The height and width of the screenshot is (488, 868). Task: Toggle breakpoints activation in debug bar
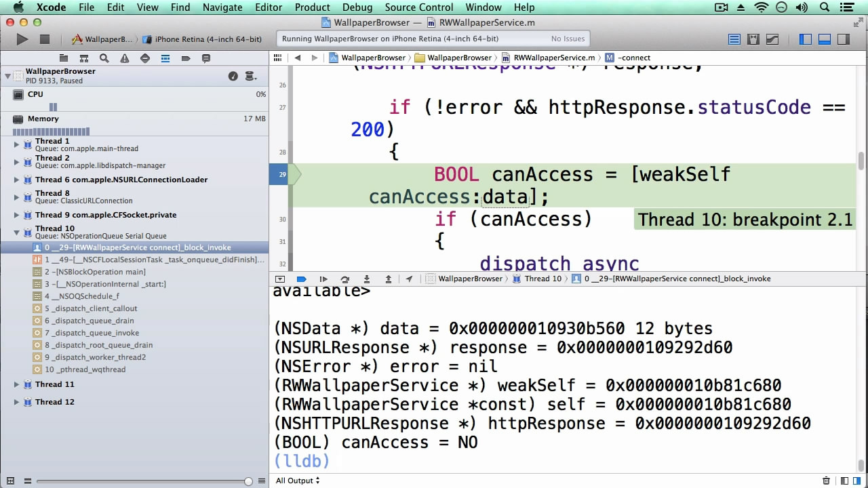[x=302, y=279]
